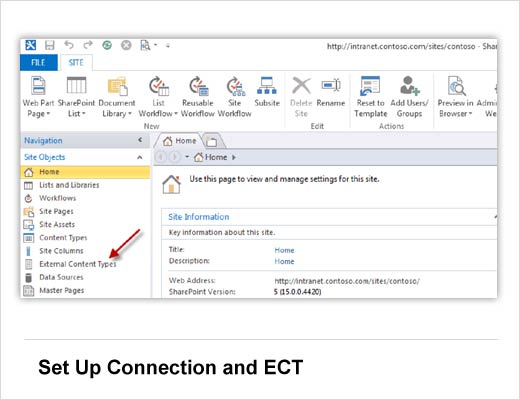Viewport: 520px width, 400px height.
Task: Click the Web Part Page icon
Action: coord(38,86)
